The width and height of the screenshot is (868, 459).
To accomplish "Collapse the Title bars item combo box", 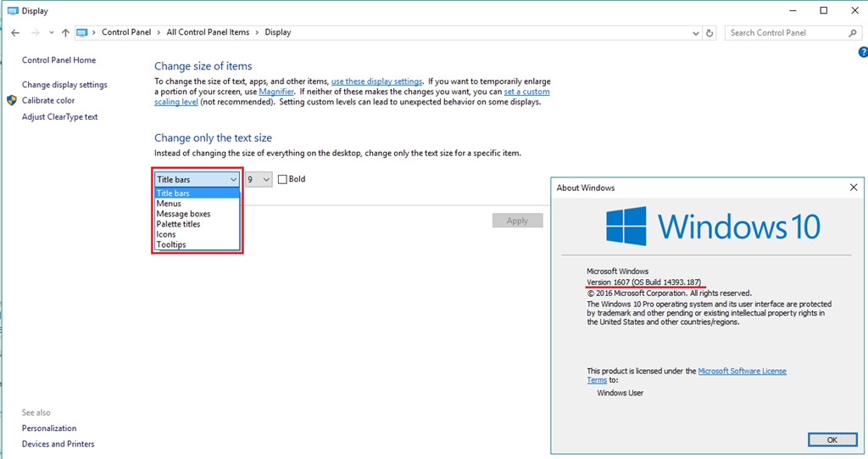I will pos(197,180).
